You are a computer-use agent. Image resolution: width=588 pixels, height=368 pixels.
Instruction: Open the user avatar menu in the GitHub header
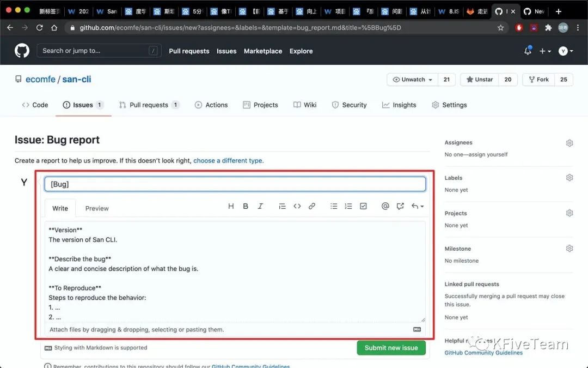coord(566,51)
